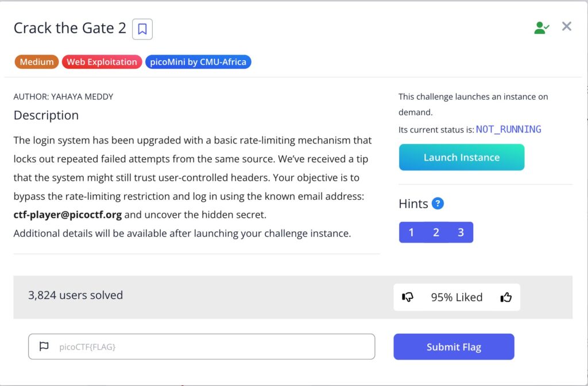Dislike the challenge with thumbs down
Viewport: 588px width, 386px height.
click(x=408, y=297)
